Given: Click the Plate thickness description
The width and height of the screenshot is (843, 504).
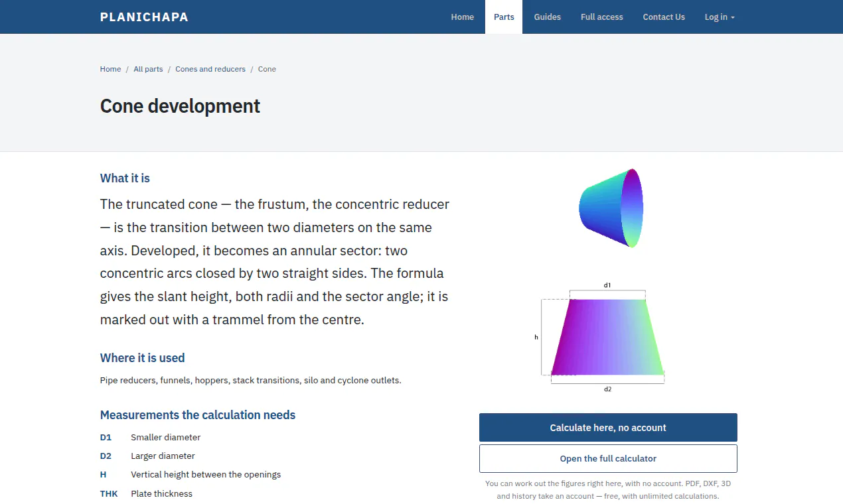Looking at the screenshot, I should (161, 494).
